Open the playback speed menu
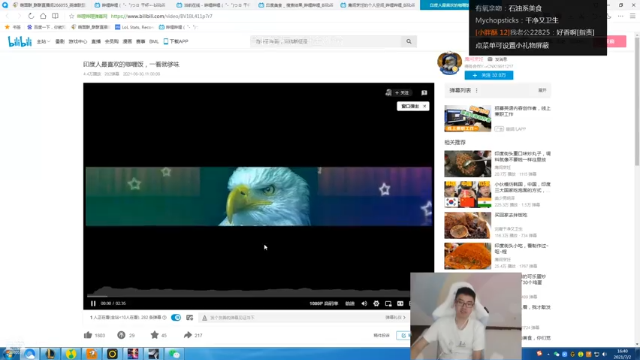Image resolution: width=640 pixels, height=360 pixels. click(x=350, y=303)
